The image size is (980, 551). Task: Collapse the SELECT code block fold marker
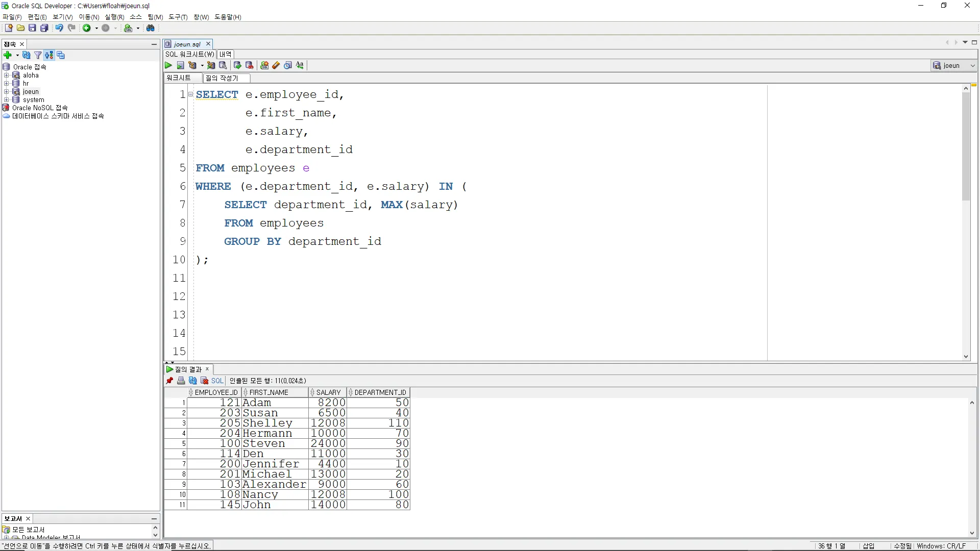[x=191, y=94]
